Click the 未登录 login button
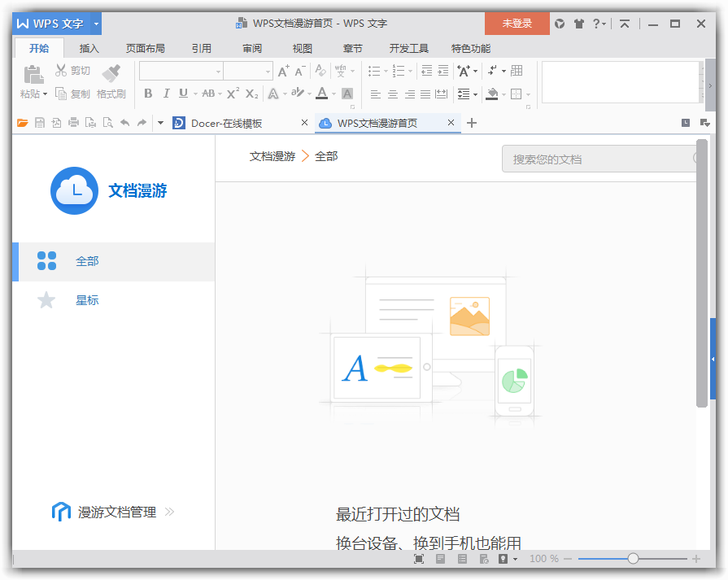 (x=517, y=24)
